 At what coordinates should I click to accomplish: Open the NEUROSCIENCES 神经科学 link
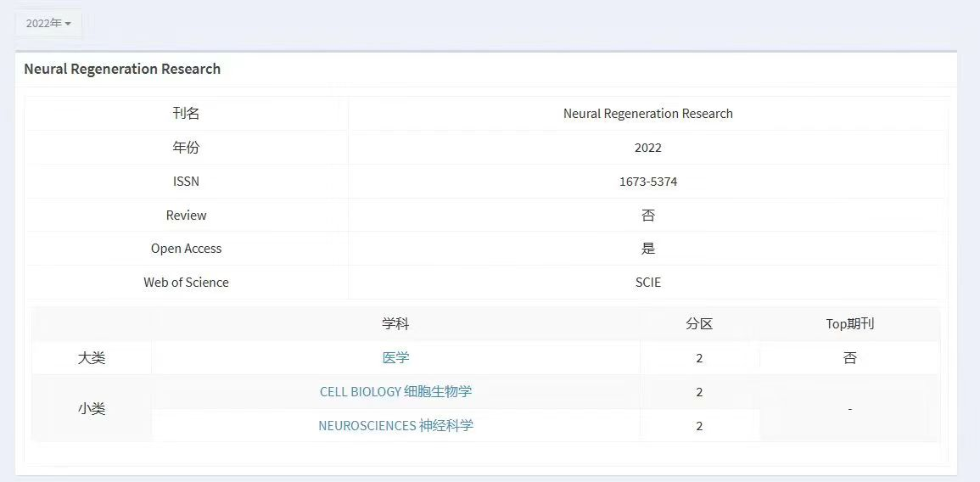coord(395,426)
